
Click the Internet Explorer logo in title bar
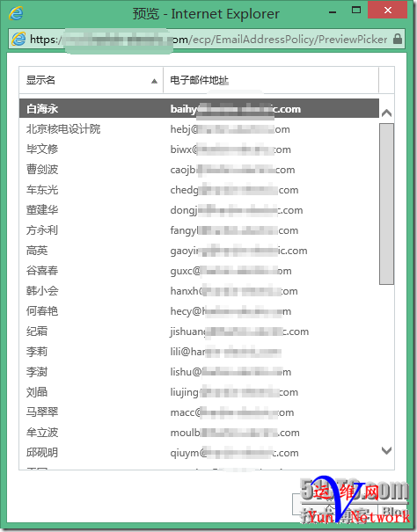(16, 13)
